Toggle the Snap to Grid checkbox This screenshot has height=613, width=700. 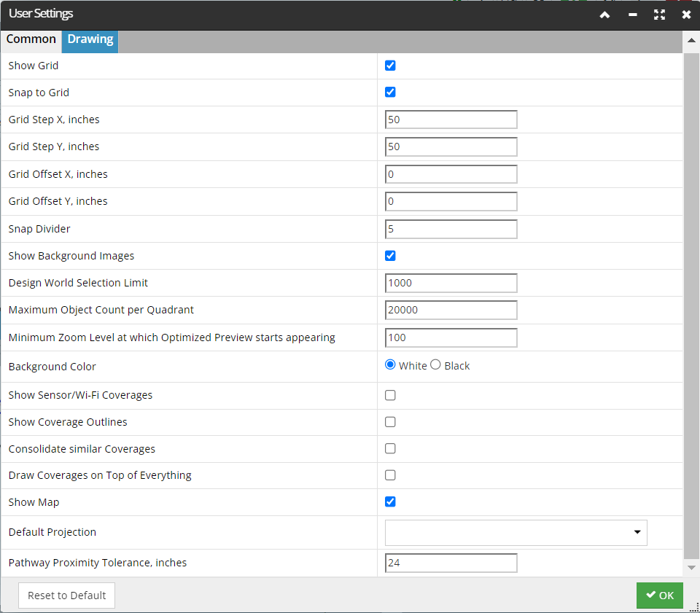(390, 92)
